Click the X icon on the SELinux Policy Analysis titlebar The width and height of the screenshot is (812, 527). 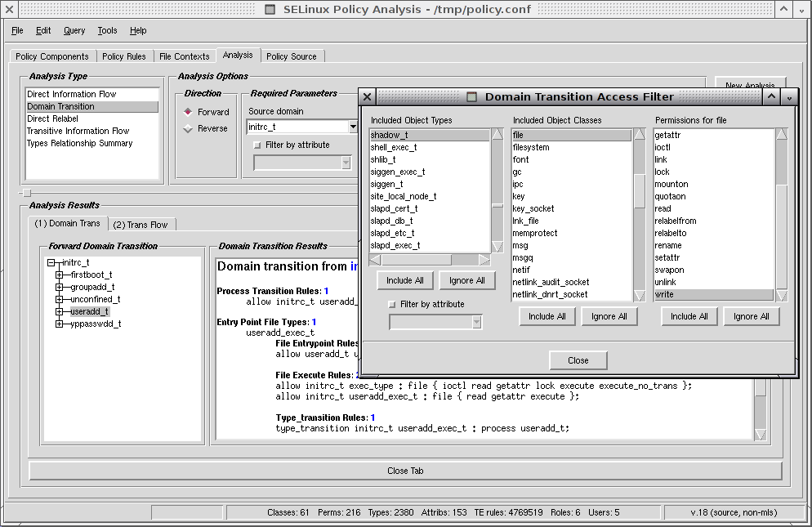pyautogui.click(x=9, y=9)
